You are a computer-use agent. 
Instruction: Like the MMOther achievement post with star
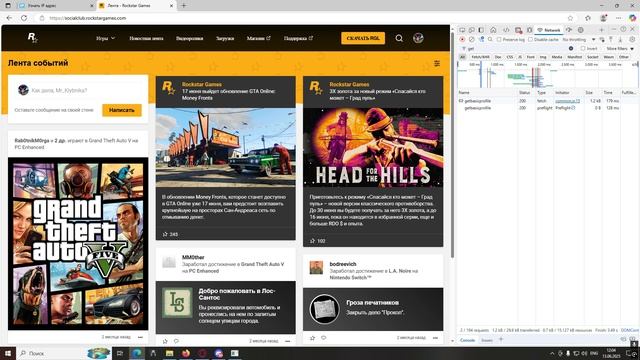coord(165,341)
